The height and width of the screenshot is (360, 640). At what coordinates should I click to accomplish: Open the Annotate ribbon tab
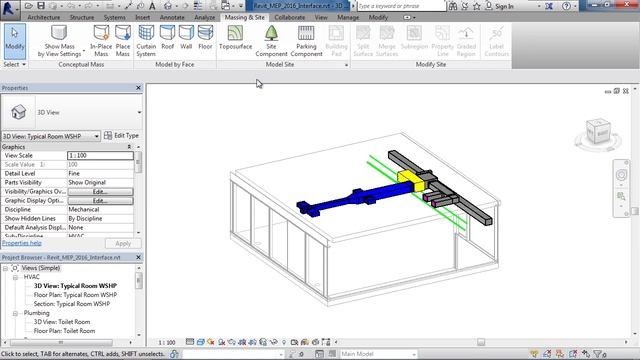pyautogui.click(x=172, y=18)
